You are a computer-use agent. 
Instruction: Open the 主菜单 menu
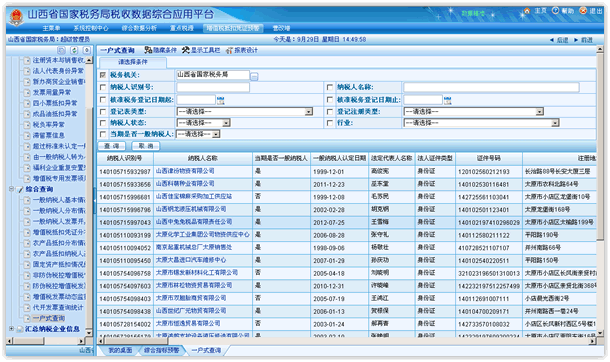coord(51,28)
